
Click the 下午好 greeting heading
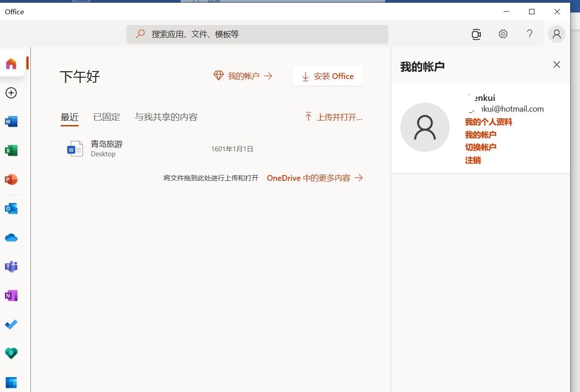(x=80, y=76)
